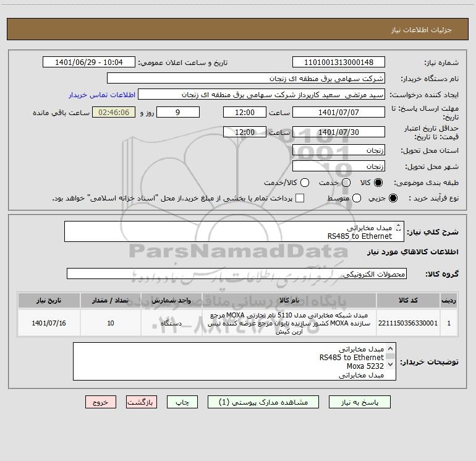Click ردیف column header
Image resolution: width=476 pixels, height=461 pixels.
pyautogui.click(x=449, y=300)
